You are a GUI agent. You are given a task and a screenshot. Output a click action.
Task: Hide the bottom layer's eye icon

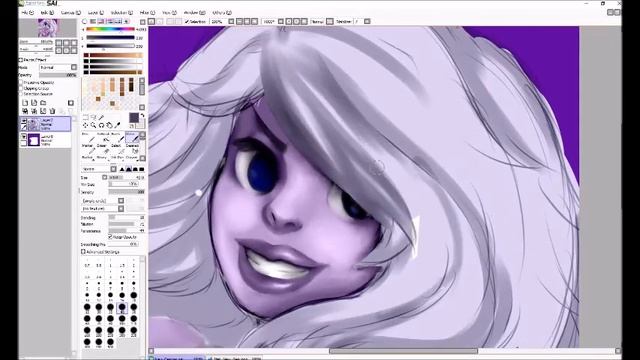24,137
